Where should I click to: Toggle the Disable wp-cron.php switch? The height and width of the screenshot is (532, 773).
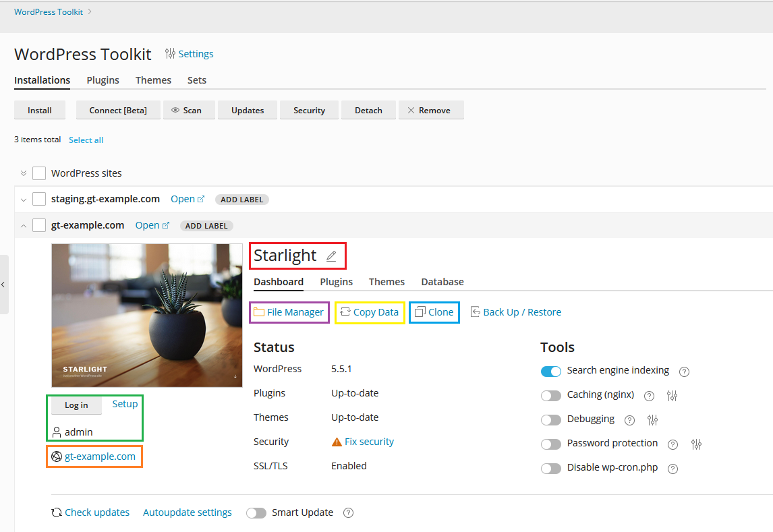550,469
